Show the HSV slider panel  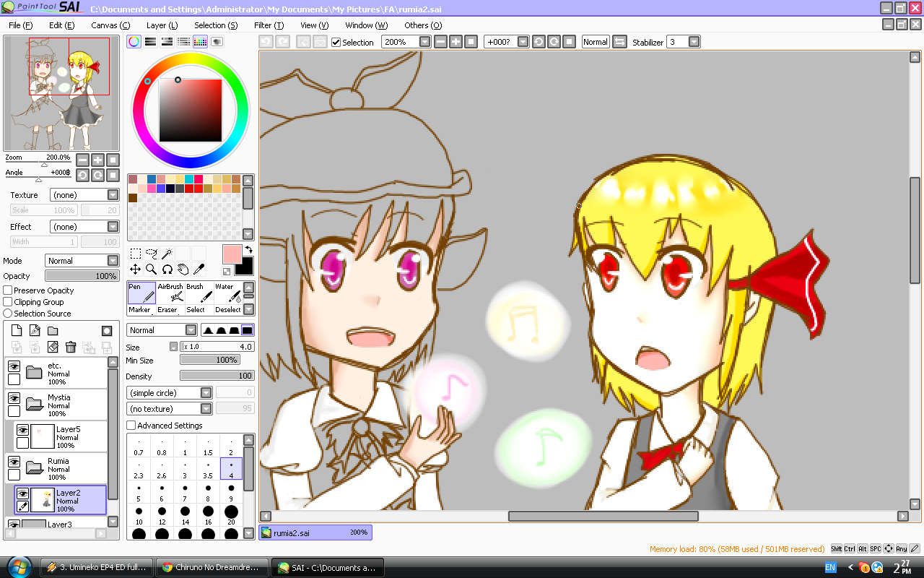[167, 42]
